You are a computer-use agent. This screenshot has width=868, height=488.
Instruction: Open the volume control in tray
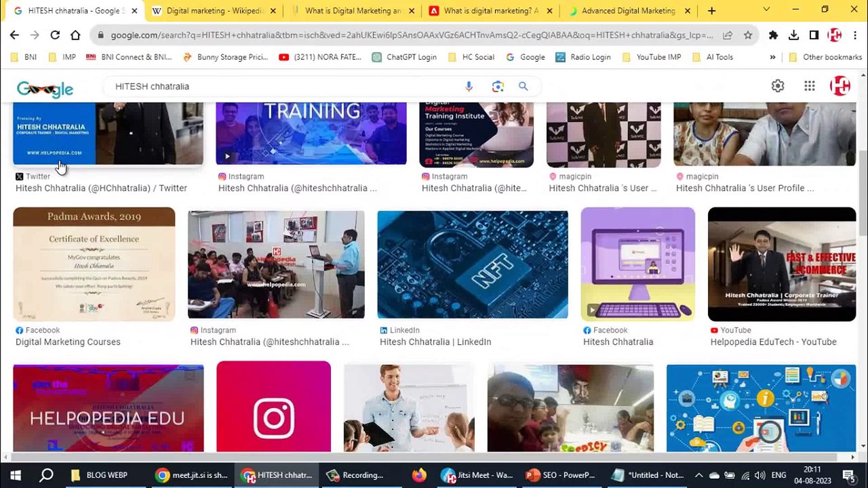[759, 475]
